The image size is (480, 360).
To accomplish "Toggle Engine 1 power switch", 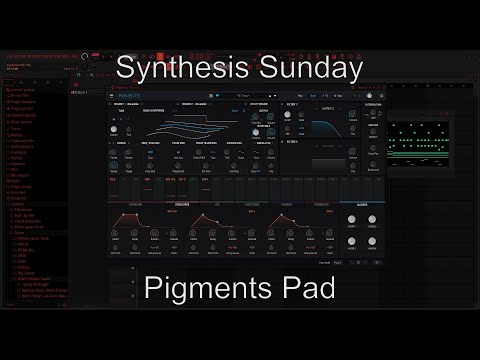I will pos(110,104).
